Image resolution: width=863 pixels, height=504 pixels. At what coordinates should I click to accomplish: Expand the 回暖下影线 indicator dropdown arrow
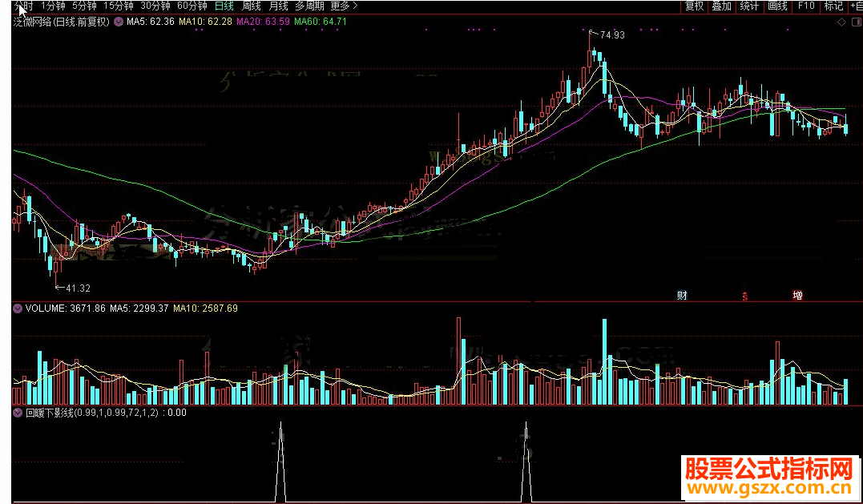click(x=18, y=413)
